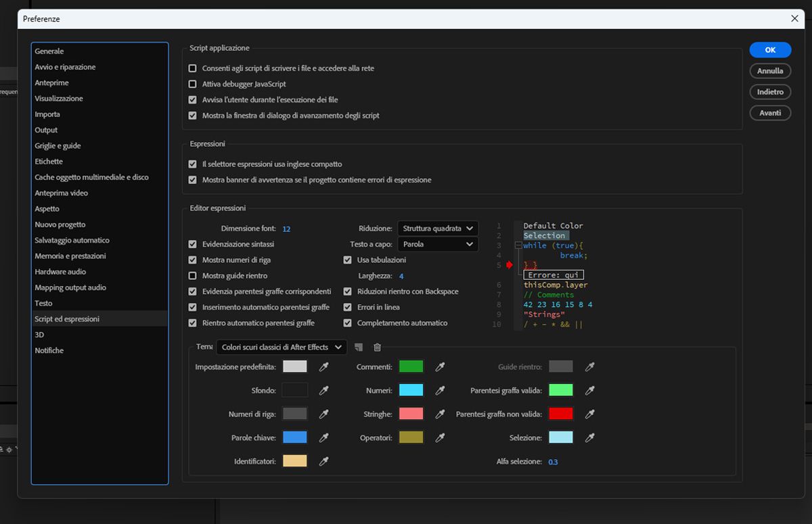
Task: Select the 3D preferences category
Action: [x=100, y=335]
